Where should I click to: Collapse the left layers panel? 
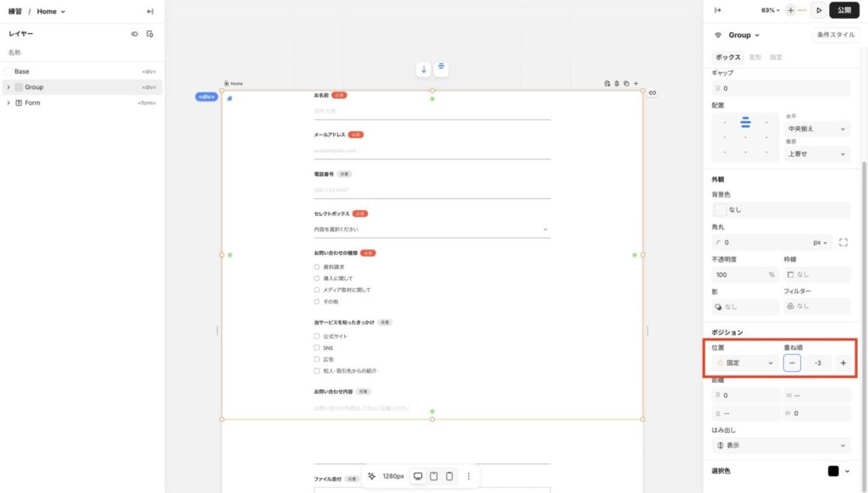point(150,11)
